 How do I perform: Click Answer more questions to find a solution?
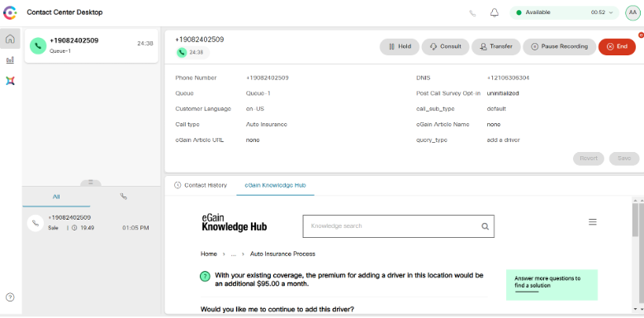tap(552, 285)
